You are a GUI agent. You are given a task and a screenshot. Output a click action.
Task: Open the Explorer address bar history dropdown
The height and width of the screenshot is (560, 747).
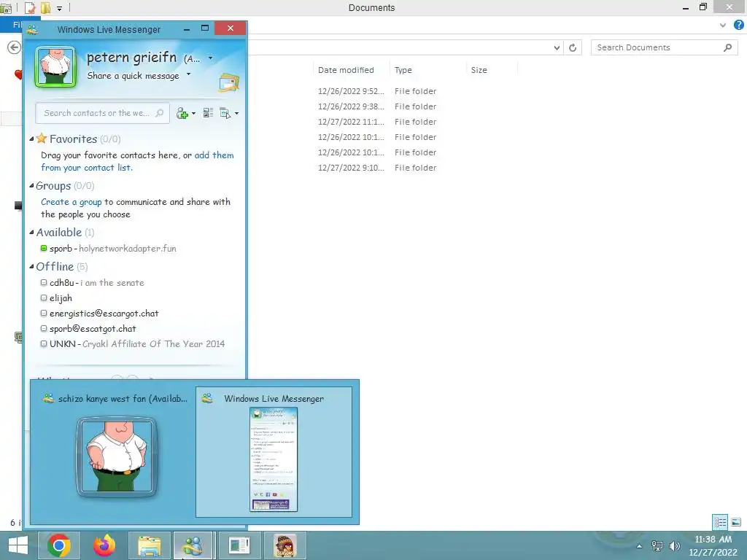pos(557,47)
